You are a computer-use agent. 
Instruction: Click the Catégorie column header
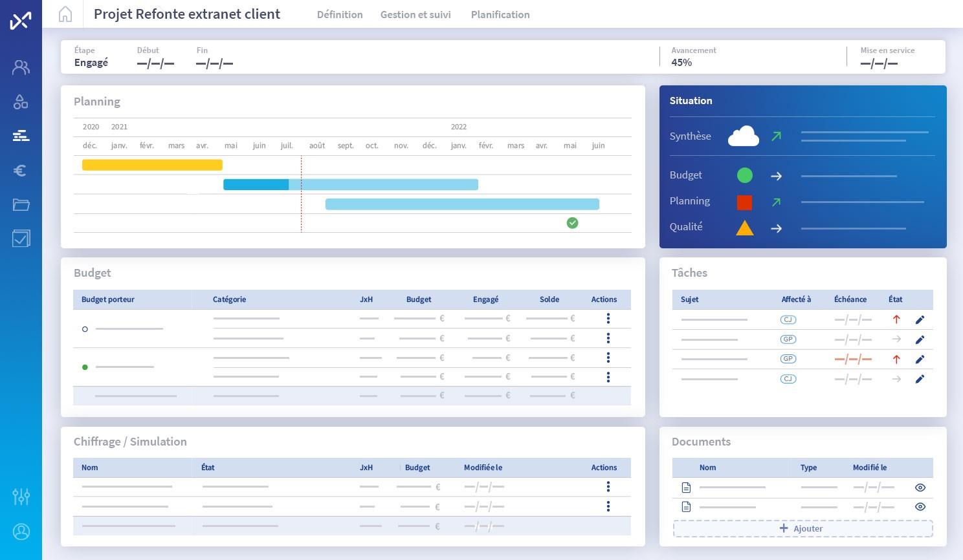pyautogui.click(x=229, y=299)
